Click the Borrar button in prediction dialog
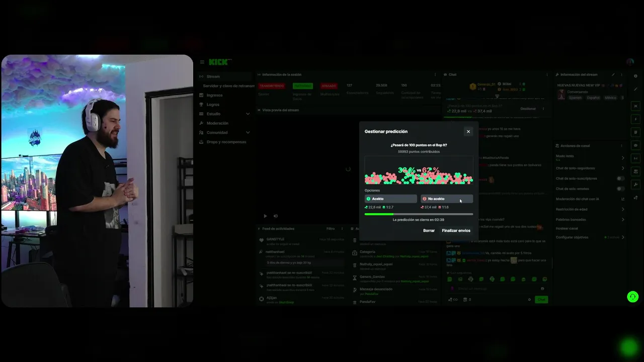The image size is (644, 362). click(x=429, y=231)
